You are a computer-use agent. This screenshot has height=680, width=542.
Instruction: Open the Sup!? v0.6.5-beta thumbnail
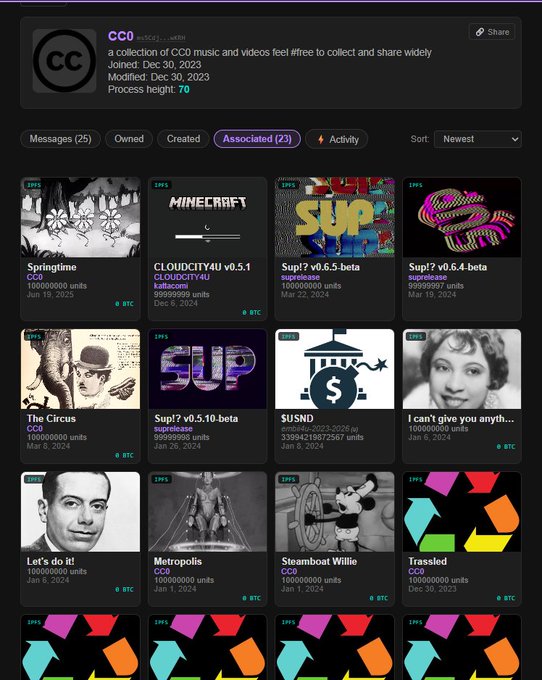pos(335,217)
